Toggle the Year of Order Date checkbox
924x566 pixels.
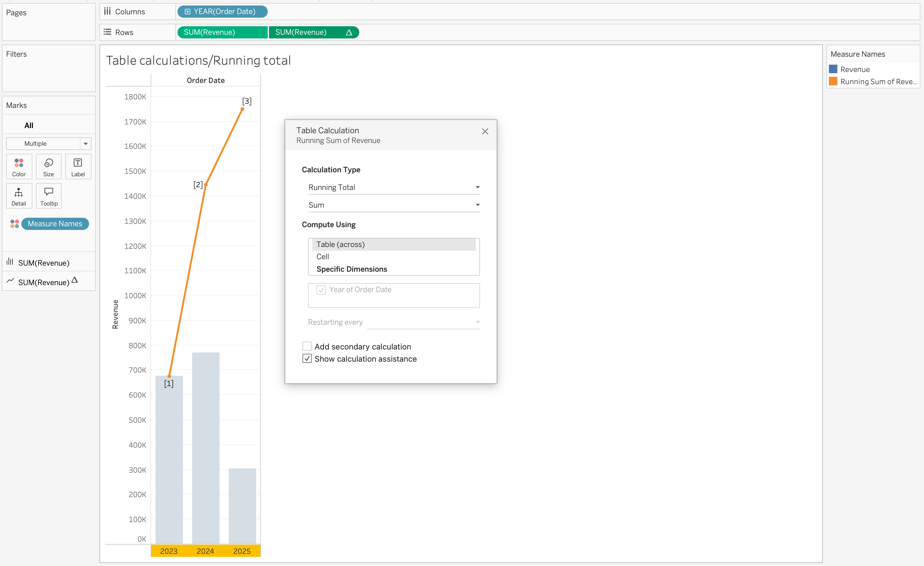pos(321,290)
